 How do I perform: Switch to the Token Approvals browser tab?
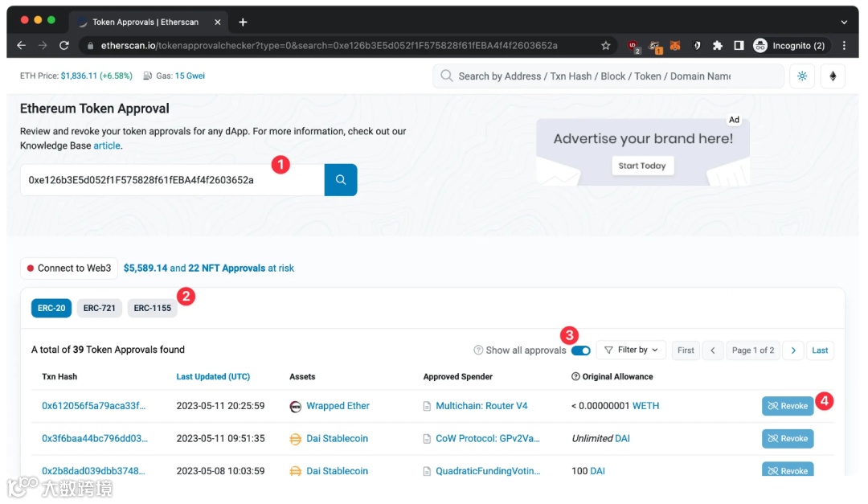coord(145,23)
